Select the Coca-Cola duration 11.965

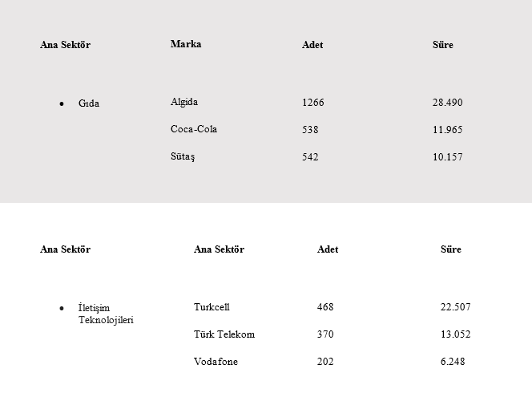448,130
